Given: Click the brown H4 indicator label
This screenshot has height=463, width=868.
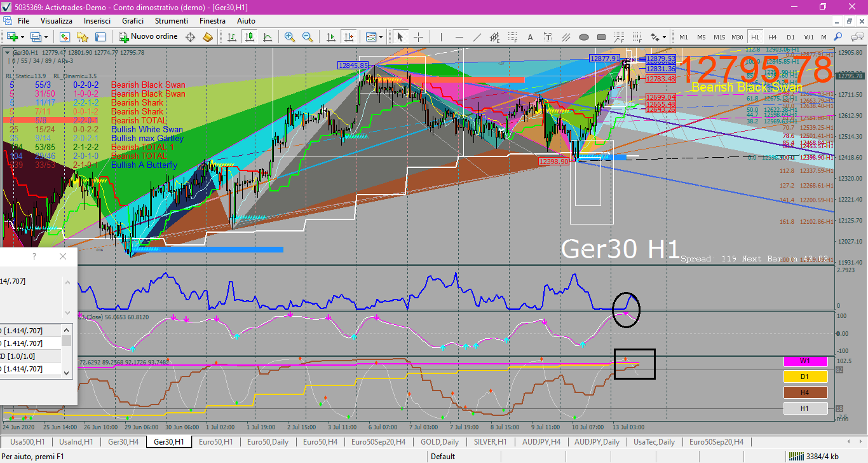Looking at the screenshot, I should click(x=805, y=392).
